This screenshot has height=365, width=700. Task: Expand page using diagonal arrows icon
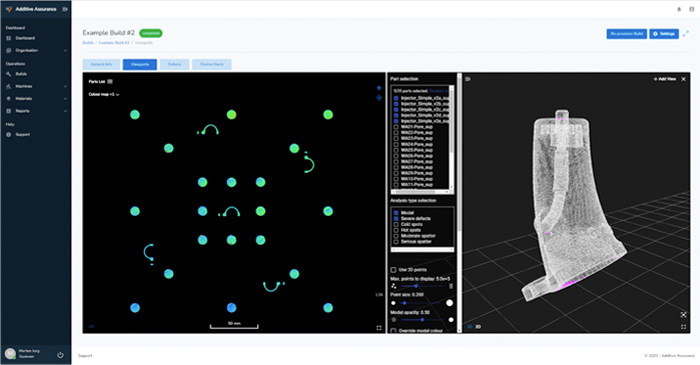(x=686, y=34)
